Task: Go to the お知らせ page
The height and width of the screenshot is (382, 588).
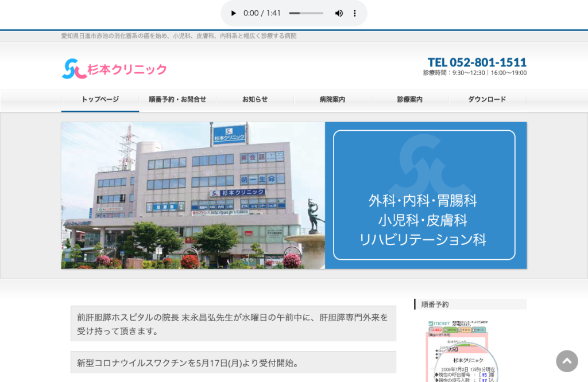Action: click(255, 99)
